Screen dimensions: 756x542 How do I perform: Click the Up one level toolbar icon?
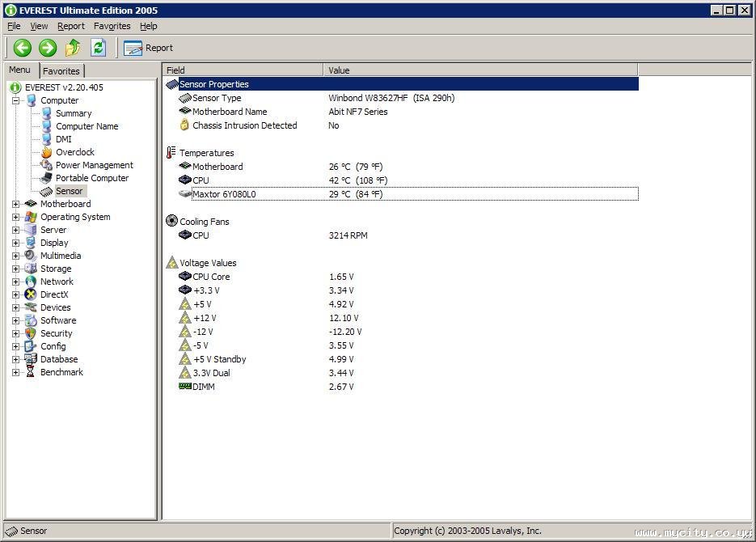73,48
